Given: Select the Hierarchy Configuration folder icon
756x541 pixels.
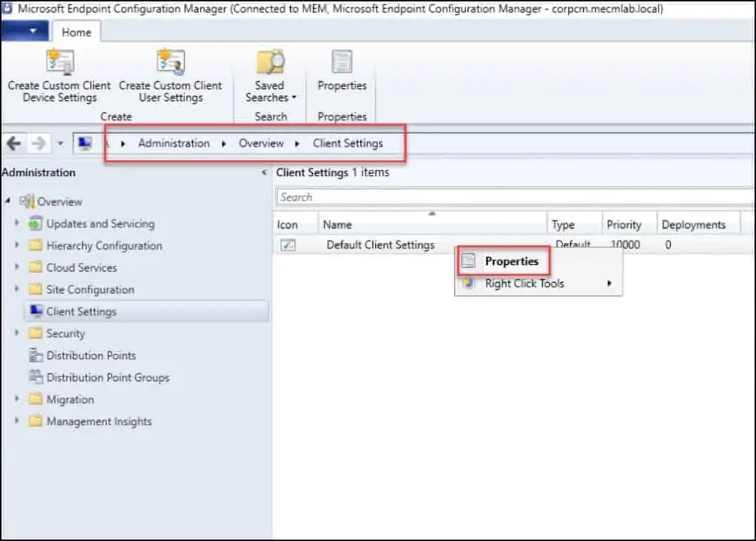Looking at the screenshot, I should click(x=35, y=246).
